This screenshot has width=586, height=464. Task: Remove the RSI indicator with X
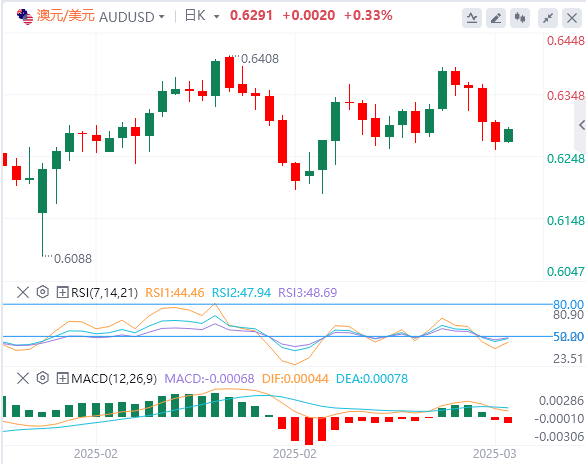[23, 292]
